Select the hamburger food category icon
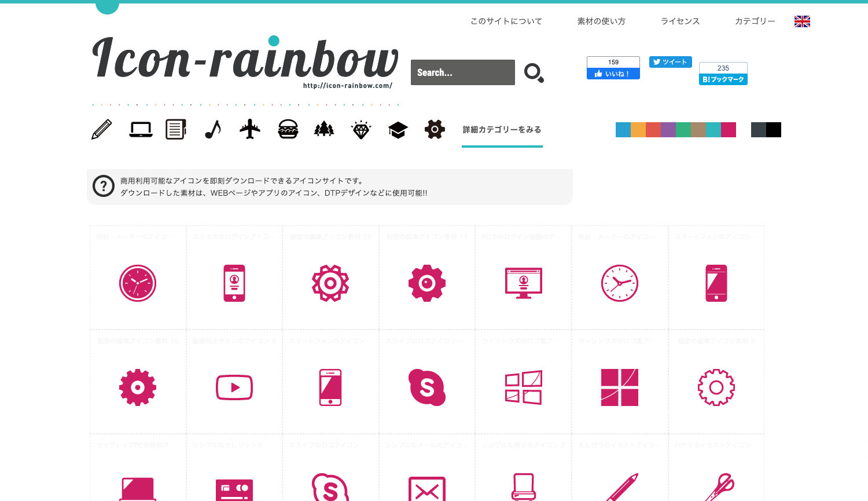Image resolution: width=868 pixels, height=501 pixels. (288, 129)
